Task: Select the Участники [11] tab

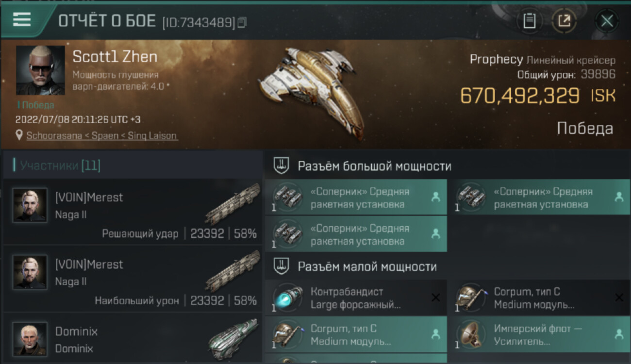Action: 60,165
